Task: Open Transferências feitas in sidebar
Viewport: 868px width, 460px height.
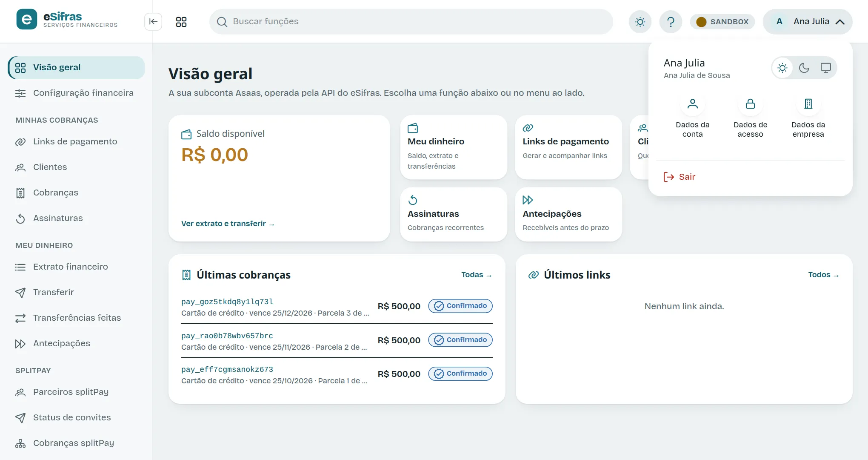Action: (x=77, y=318)
